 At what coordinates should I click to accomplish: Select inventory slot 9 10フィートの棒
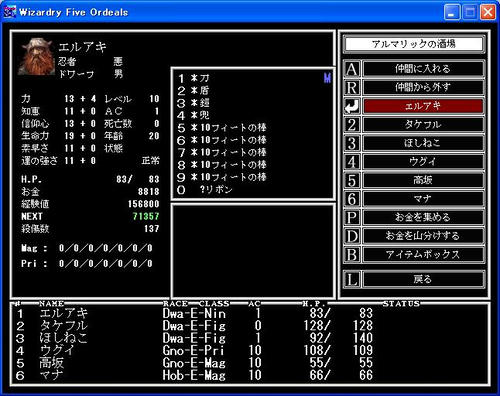222,177
